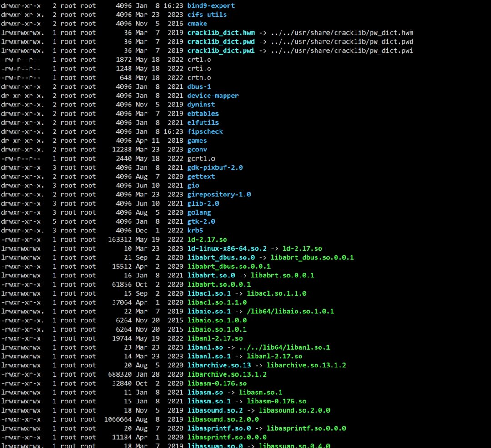
Task: Click the glib-2.0 directory name
Action: [x=203, y=204]
